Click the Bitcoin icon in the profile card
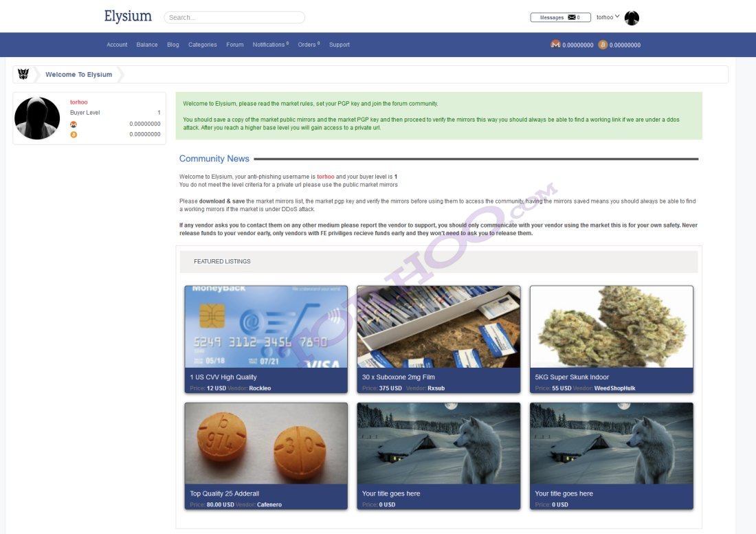756x534 pixels. pos(74,135)
